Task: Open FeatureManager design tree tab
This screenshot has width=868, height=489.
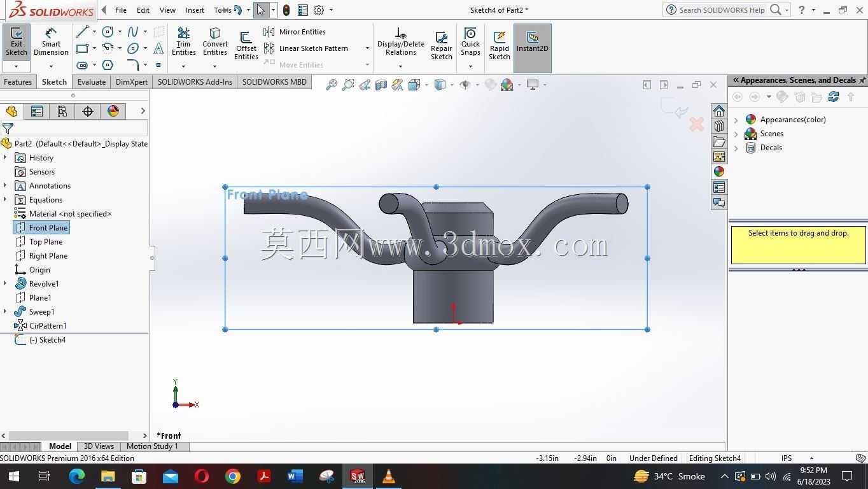Action: [11, 111]
